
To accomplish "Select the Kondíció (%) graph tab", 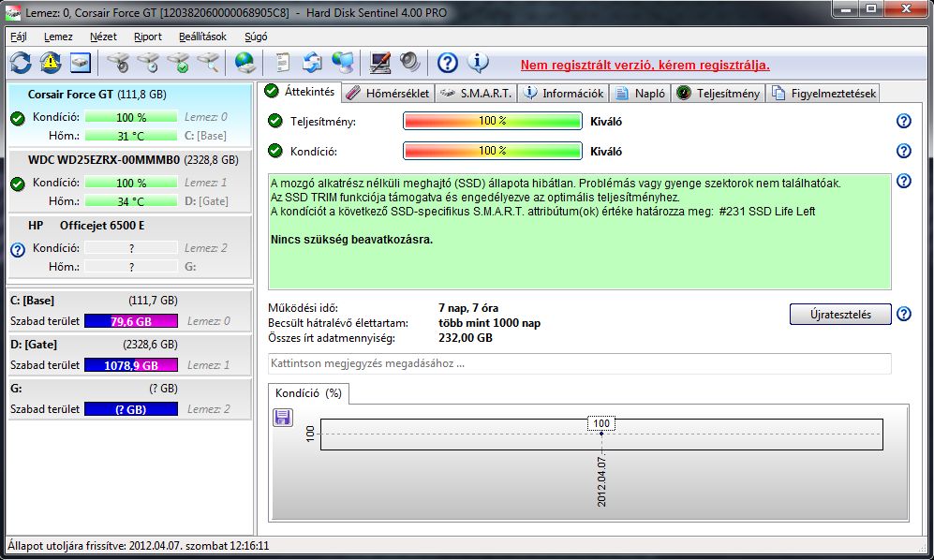I will [x=308, y=393].
